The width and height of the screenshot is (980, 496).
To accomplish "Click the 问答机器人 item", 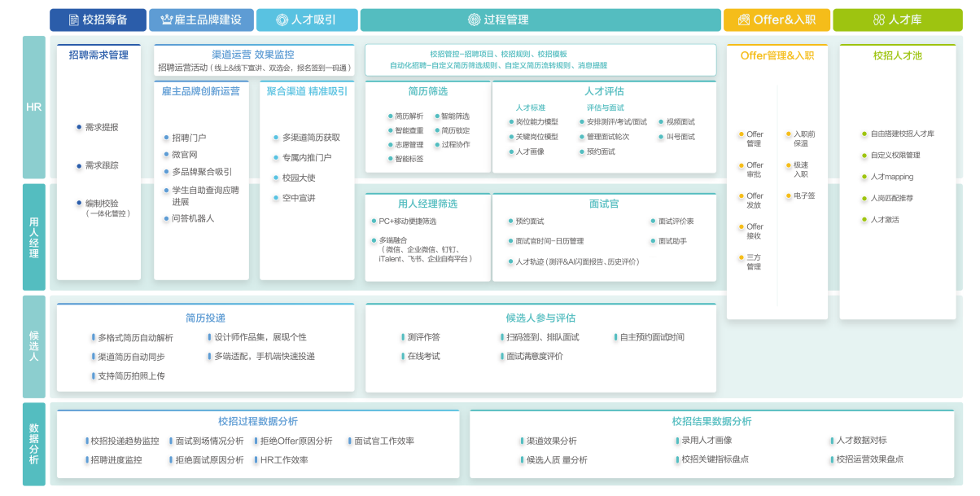I will (193, 218).
